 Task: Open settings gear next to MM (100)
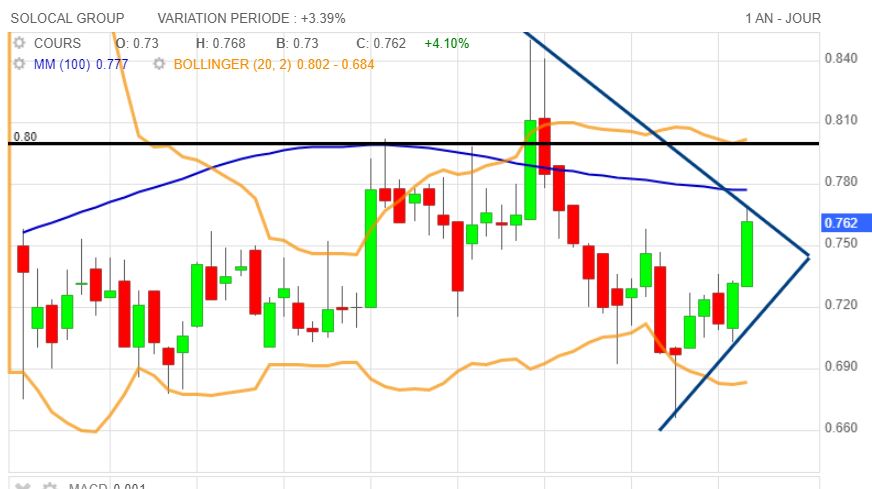pyautogui.click(x=19, y=64)
